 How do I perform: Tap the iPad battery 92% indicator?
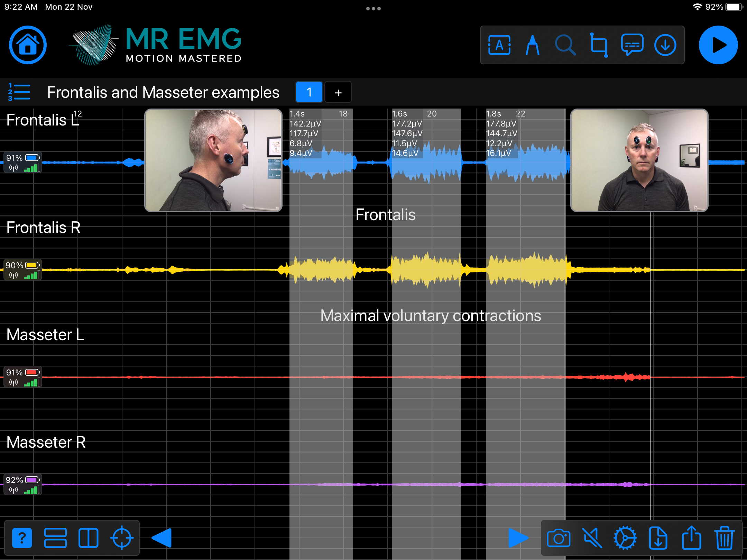click(x=724, y=7)
